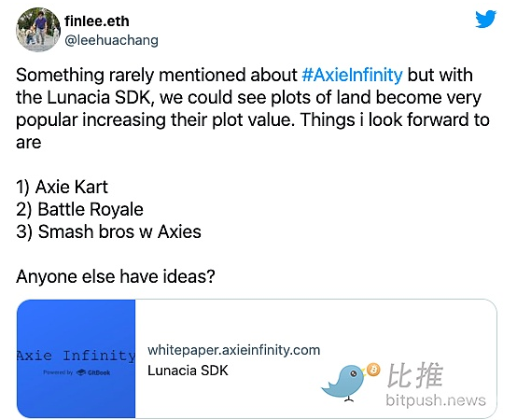517x420 pixels.
Task: Select the Battle Royale list line
Action: pos(80,209)
